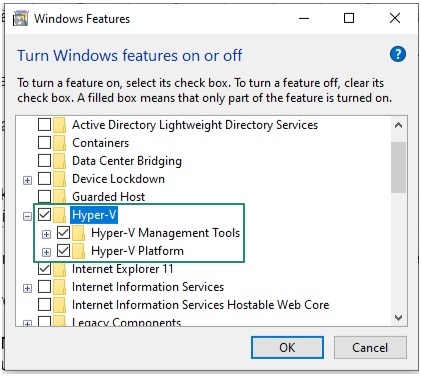Click the folder icon beside Active Directory Lightweight Directory Services
The width and height of the screenshot is (421, 376).
point(60,125)
